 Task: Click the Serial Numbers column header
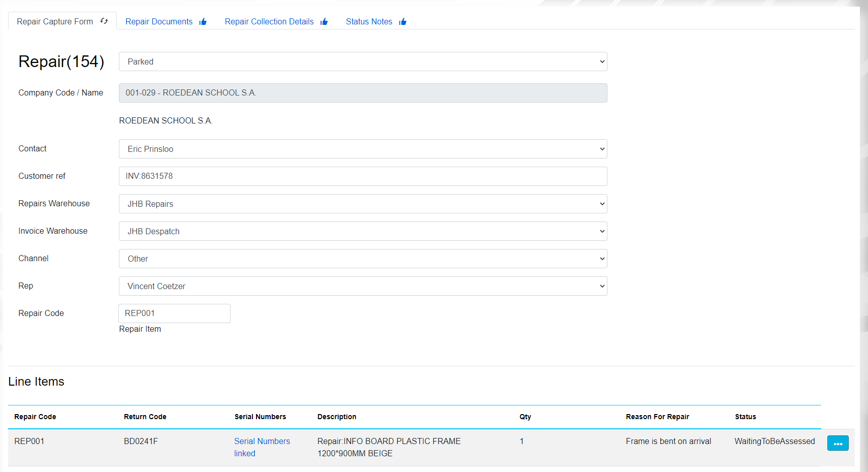point(260,417)
